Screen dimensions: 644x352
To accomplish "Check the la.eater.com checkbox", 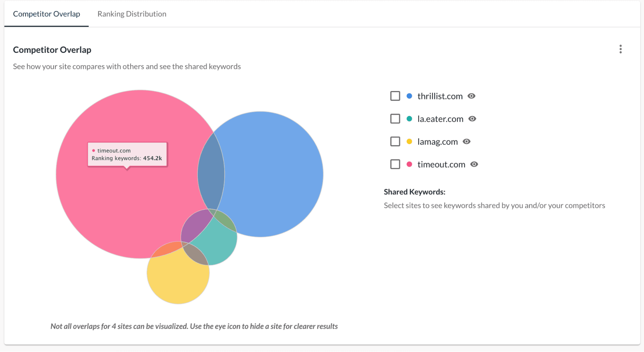I will 395,118.
